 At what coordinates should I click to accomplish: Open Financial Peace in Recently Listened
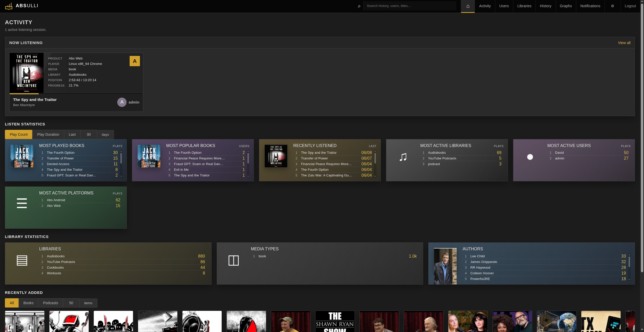[326, 164]
